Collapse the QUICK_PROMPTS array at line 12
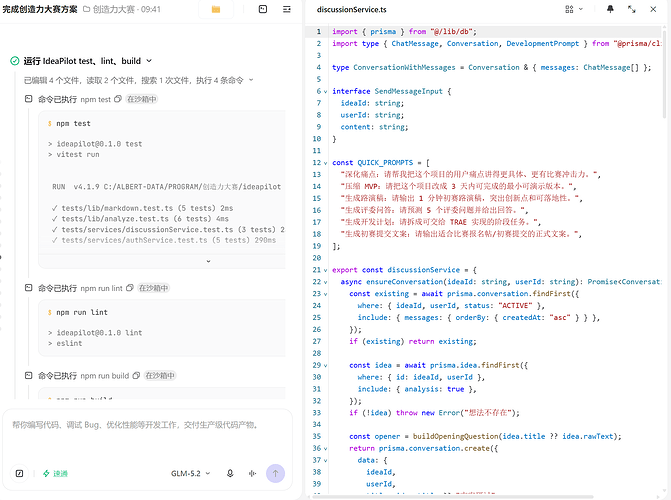Image resolution: width=671 pixels, height=500 pixels. point(326,163)
